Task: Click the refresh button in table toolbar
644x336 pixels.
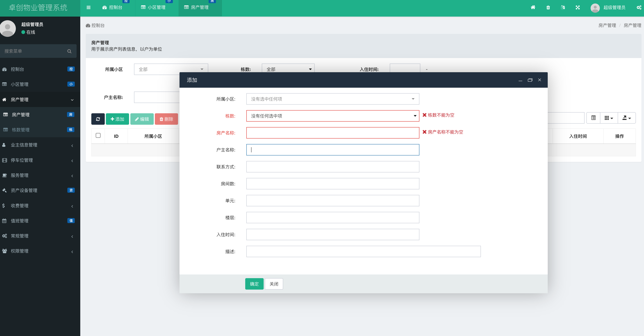Action: [98, 119]
